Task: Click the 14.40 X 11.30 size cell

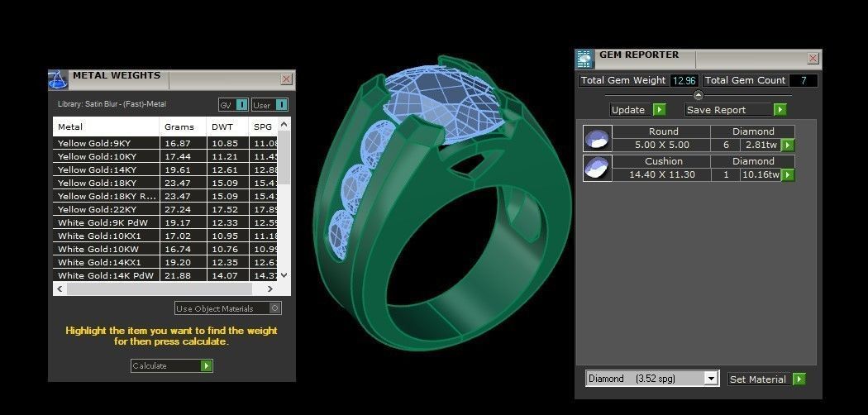Action: 661,175
